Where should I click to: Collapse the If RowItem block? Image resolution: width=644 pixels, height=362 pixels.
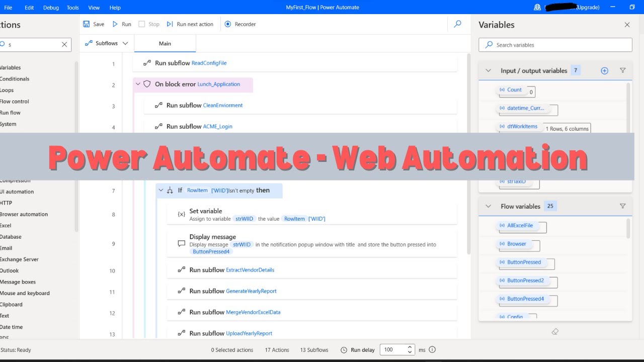(161, 191)
